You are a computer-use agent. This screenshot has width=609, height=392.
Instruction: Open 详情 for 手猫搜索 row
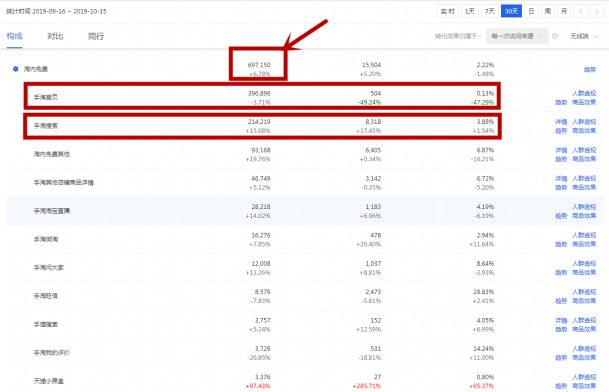coord(561,320)
